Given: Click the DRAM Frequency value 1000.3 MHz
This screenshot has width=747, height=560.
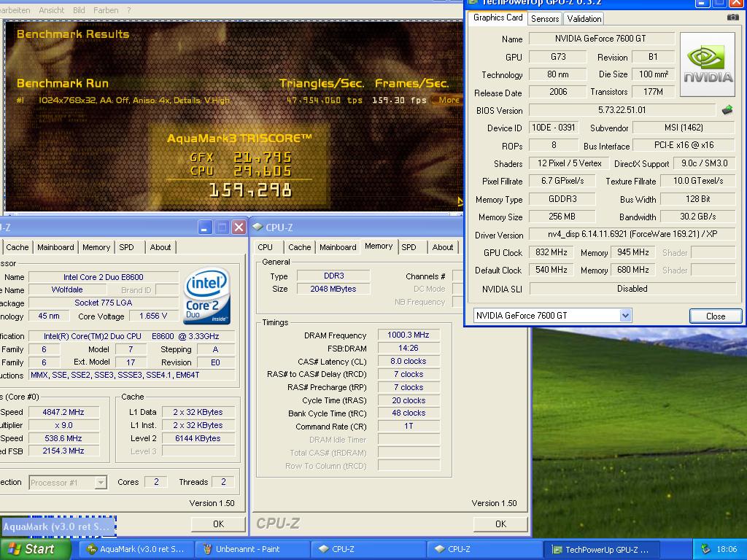Looking at the screenshot, I should pyautogui.click(x=409, y=335).
